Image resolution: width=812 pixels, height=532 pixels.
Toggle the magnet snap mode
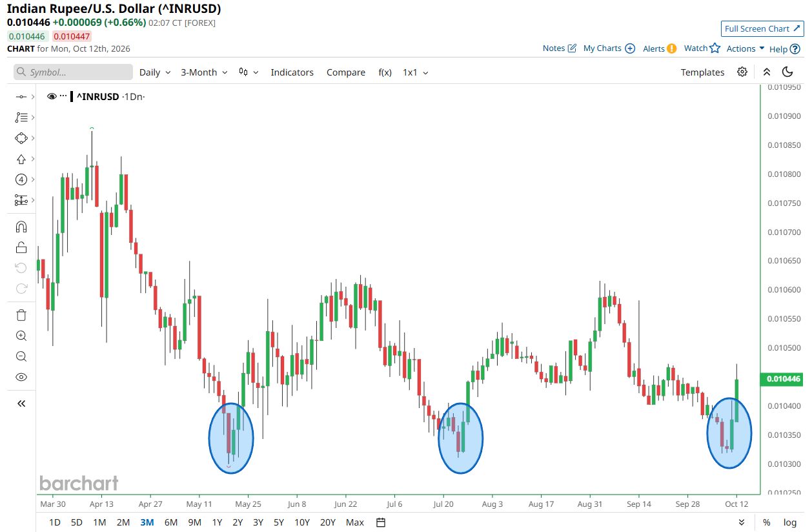tap(21, 227)
